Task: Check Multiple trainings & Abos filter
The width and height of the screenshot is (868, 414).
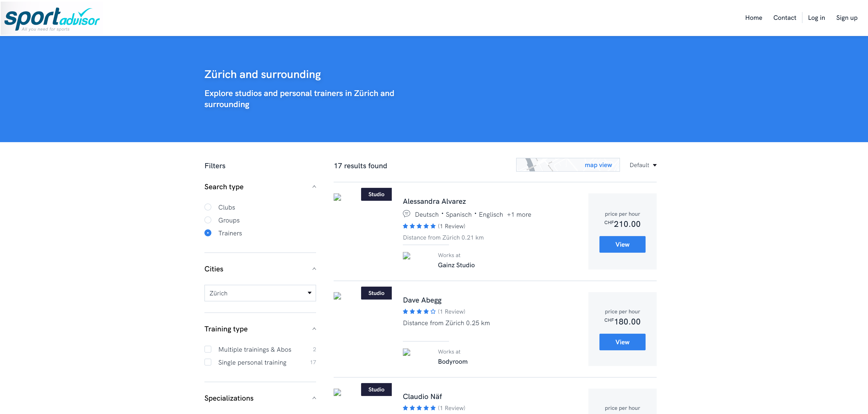Action: point(208,349)
